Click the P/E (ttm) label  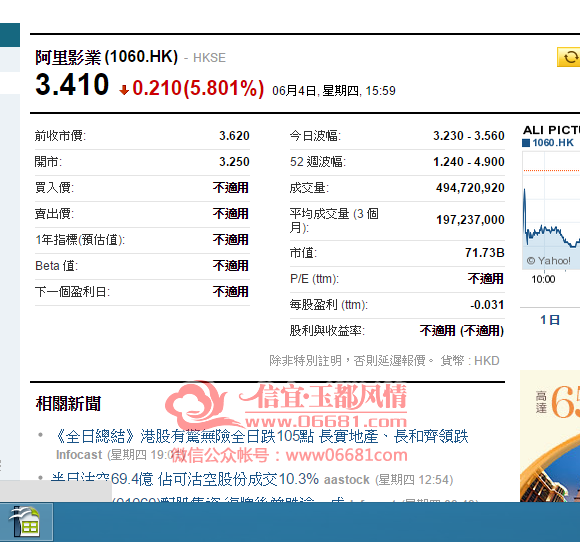pos(314,279)
